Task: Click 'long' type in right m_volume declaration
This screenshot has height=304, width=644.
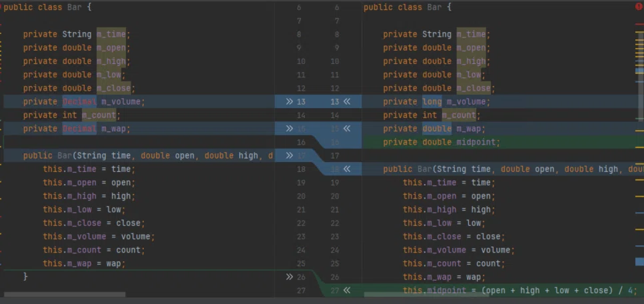Action: point(432,101)
